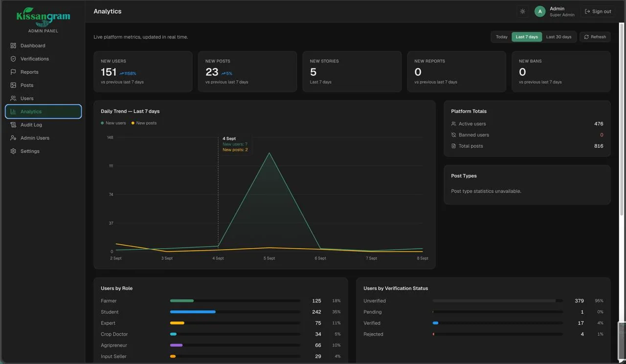Screen dimensions: 626x364
Task: Click 'Post type statistics unavailable.' text
Action: [x=486, y=191]
